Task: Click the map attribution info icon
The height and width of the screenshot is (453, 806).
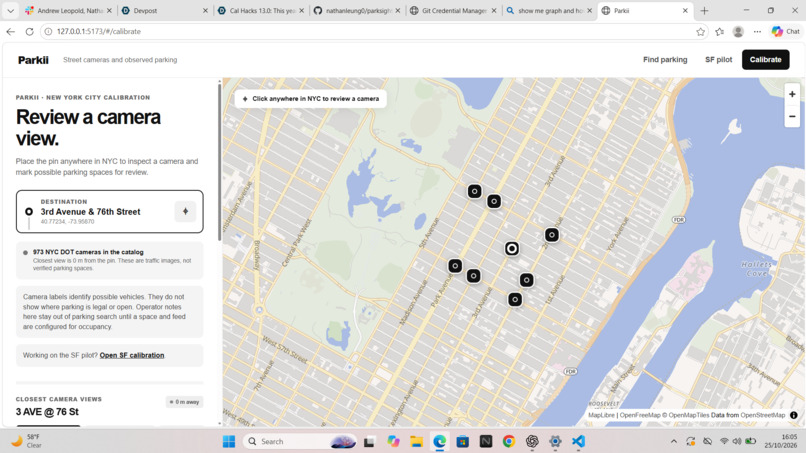Action: (794, 415)
